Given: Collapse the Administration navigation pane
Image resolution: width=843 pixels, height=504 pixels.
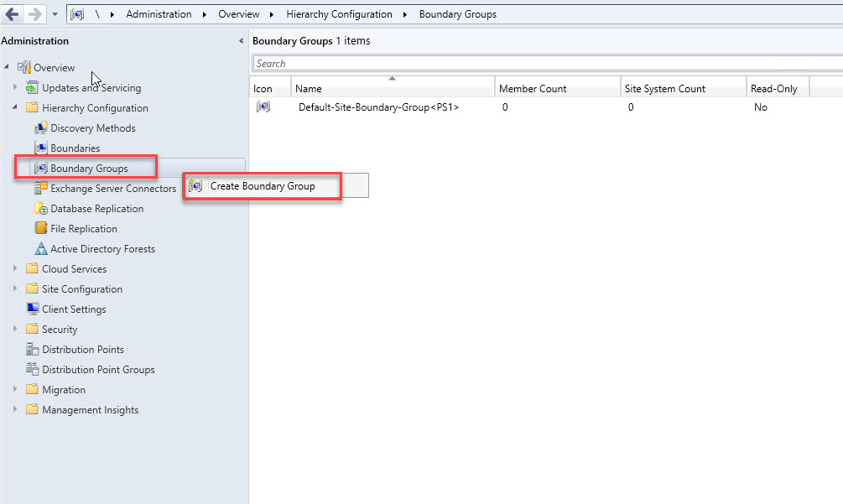Looking at the screenshot, I should click(x=242, y=41).
